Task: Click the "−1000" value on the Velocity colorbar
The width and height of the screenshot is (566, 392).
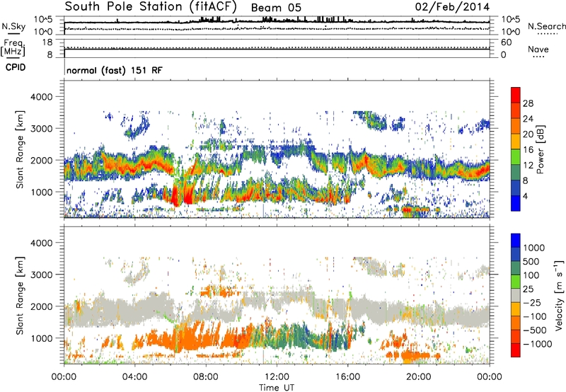Action: (538, 344)
